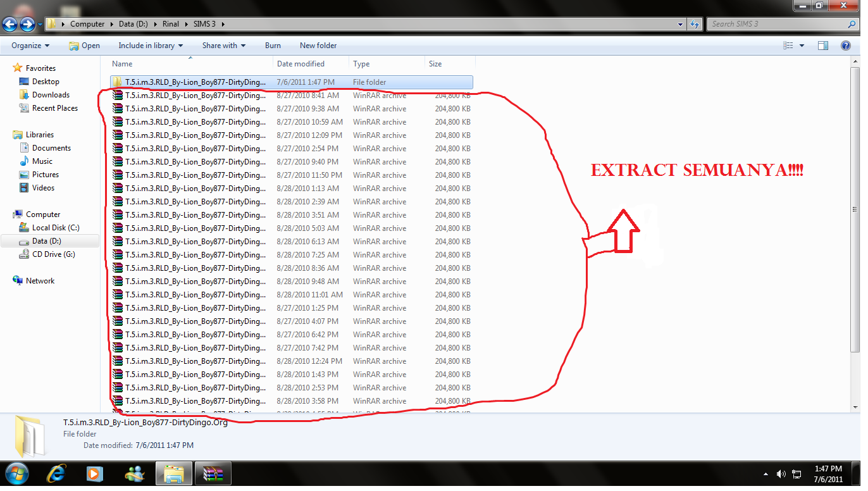Open WinRAR from the taskbar
868x491 pixels.
213,473
